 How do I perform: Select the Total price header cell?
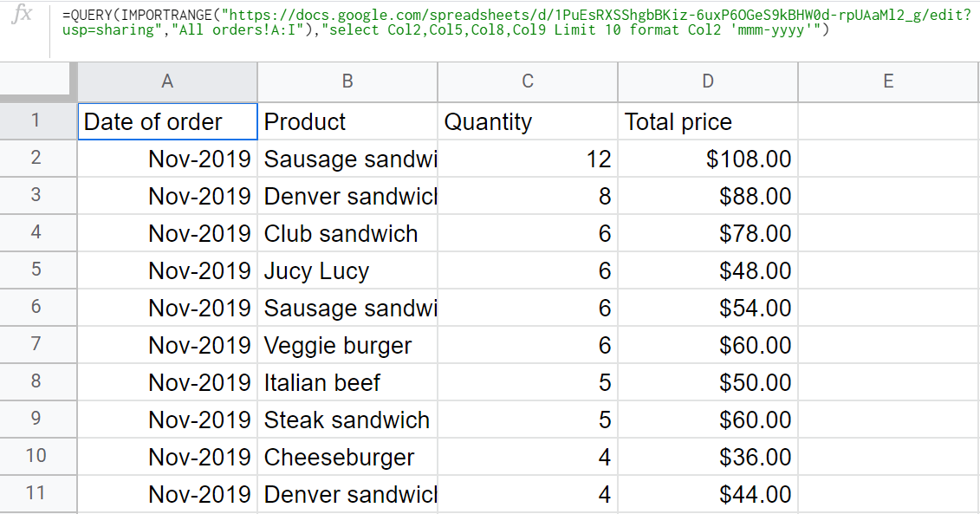[707, 121]
